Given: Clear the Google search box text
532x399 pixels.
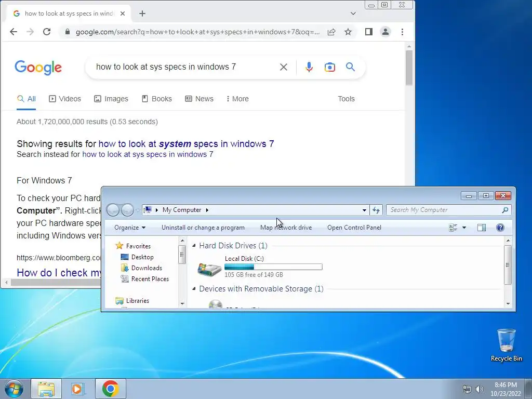Looking at the screenshot, I should click(284, 67).
